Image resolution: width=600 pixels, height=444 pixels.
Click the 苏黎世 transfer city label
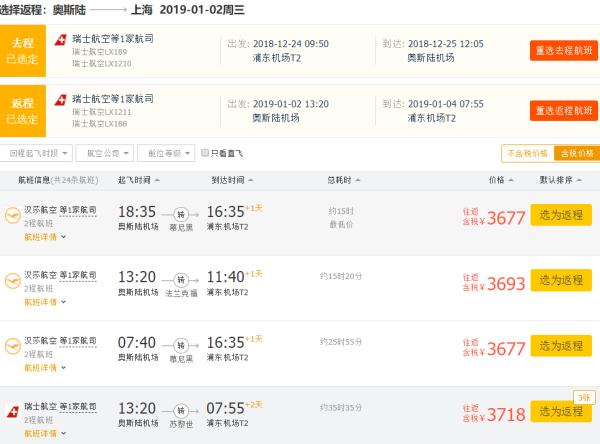click(x=181, y=424)
